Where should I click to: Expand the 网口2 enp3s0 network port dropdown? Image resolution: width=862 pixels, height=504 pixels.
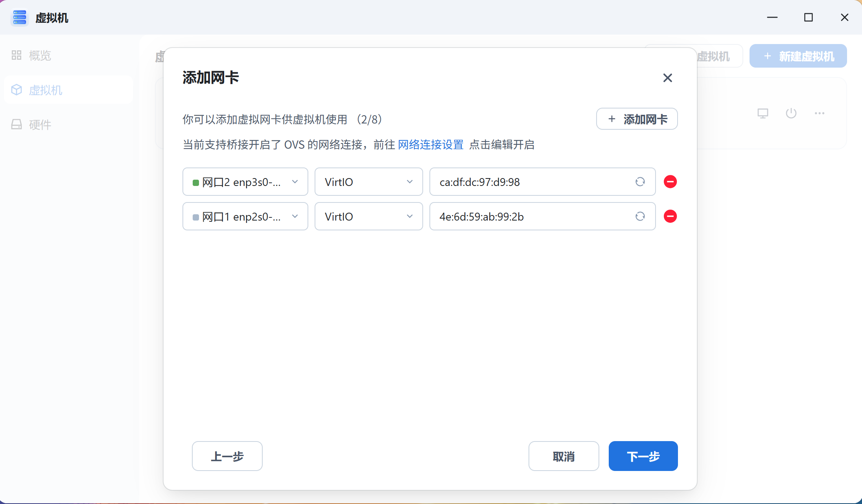(x=245, y=182)
